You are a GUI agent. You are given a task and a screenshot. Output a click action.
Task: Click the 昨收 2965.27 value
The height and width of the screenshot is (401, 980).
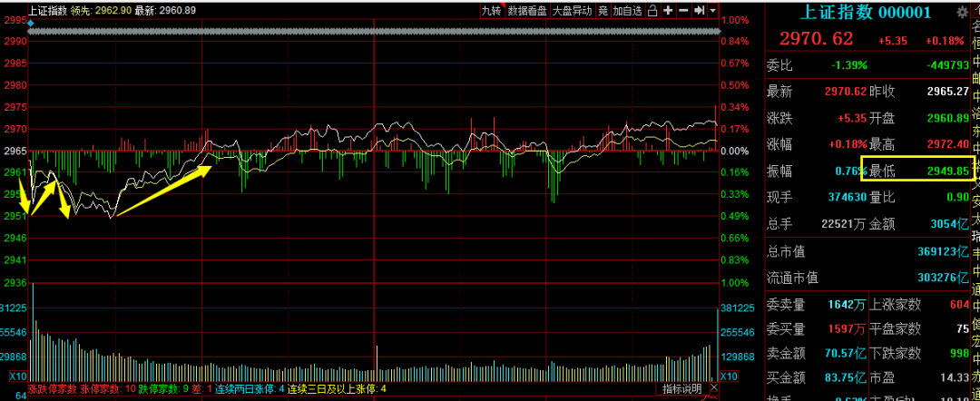click(946, 92)
